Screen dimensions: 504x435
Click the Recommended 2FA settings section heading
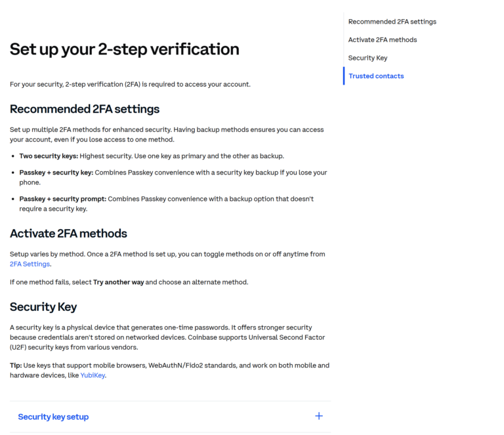click(85, 109)
